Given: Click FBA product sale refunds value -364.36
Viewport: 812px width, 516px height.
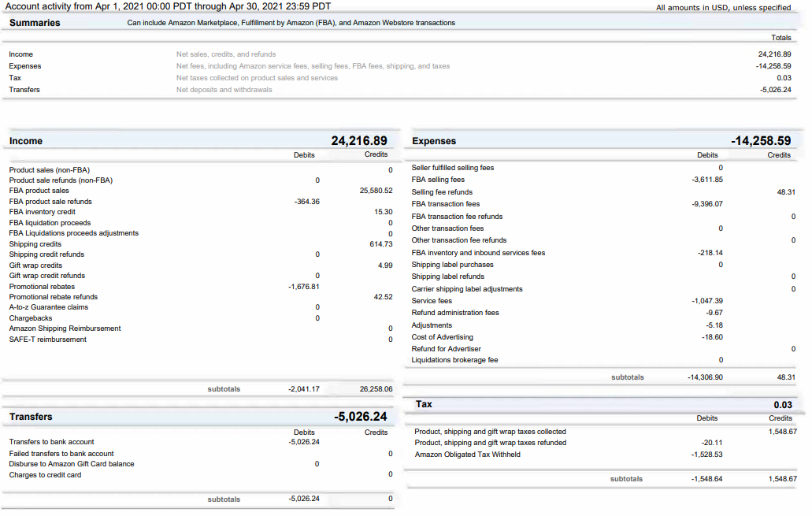Looking at the screenshot, I should pyautogui.click(x=307, y=202).
